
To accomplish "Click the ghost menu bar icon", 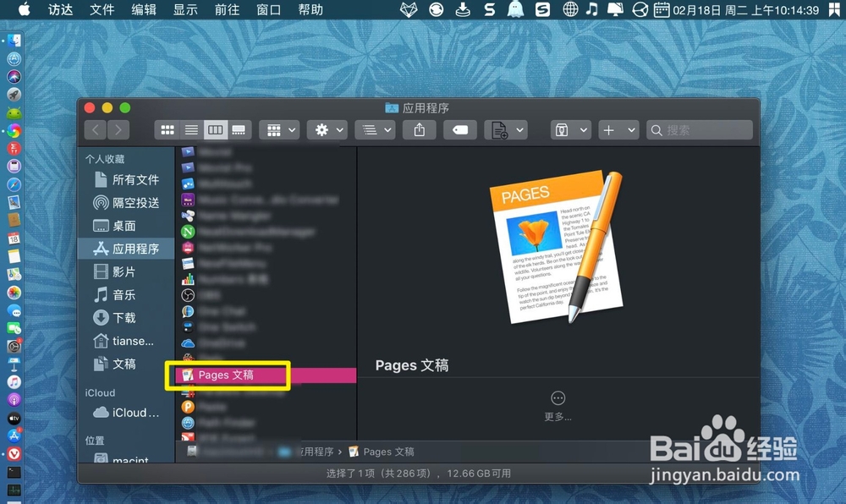I will [x=516, y=9].
